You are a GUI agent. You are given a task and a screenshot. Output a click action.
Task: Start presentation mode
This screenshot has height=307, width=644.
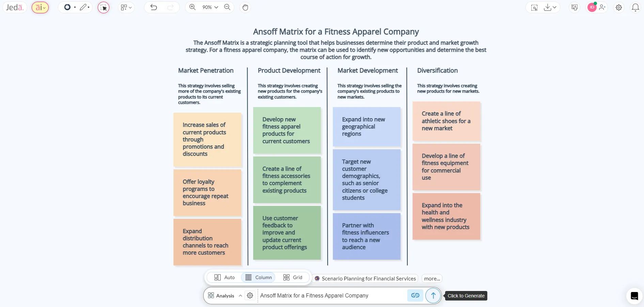click(x=574, y=7)
